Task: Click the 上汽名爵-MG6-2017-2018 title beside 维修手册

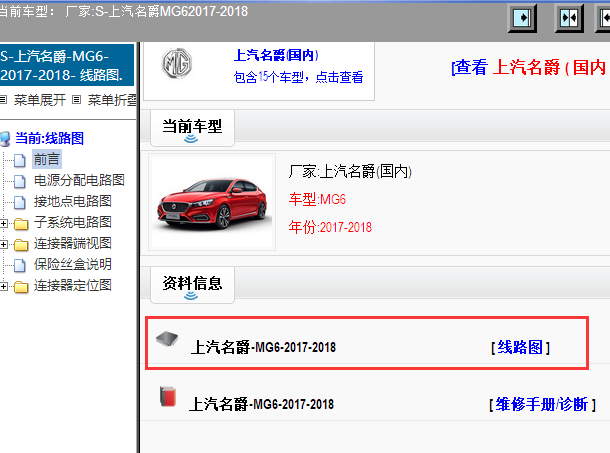Action: point(261,404)
